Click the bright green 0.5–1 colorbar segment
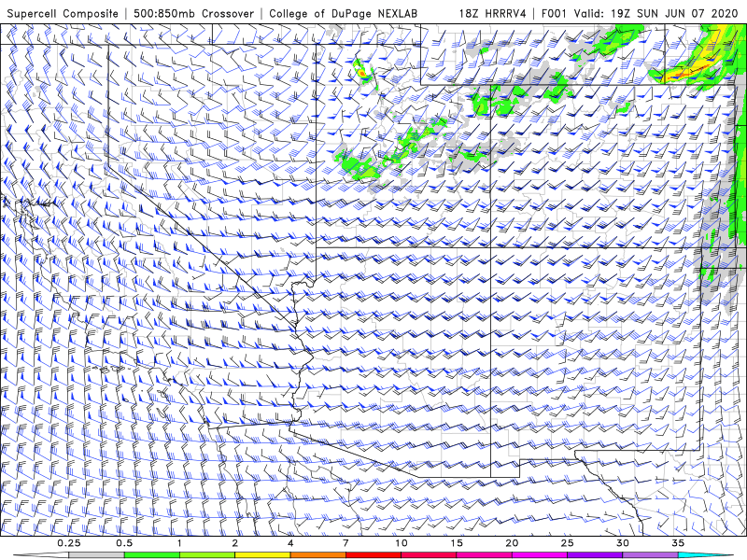This screenshot has height=560, width=747. pyautogui.click(x=152, y=555)
